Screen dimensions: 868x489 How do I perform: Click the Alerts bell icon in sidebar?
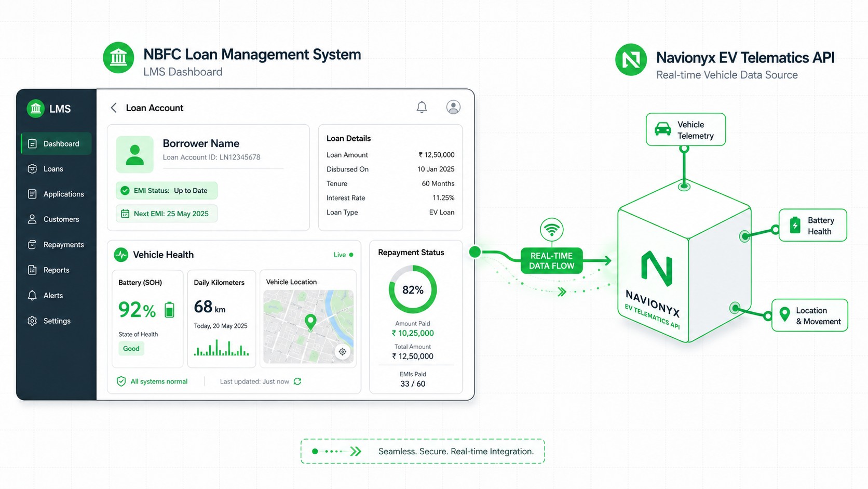pyautogui.click(x=32, y=296)
